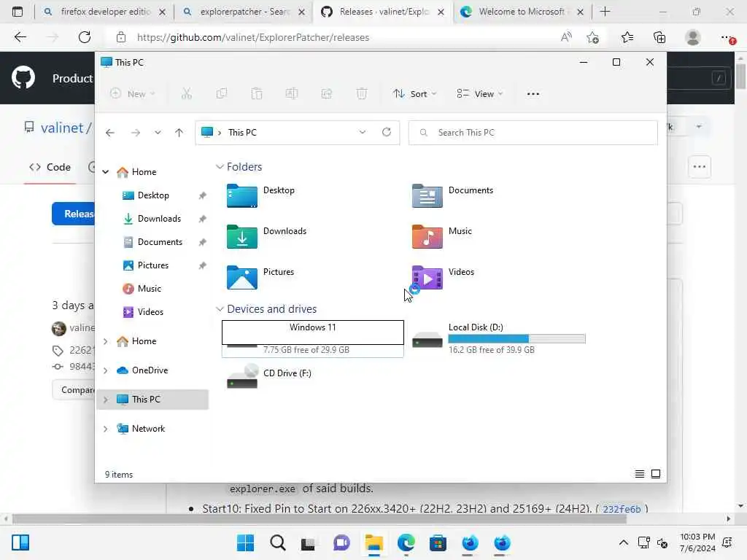Screen dimensions: 747x560
Task: Open the clock and date in taskbar
Action: coord(697,542)
